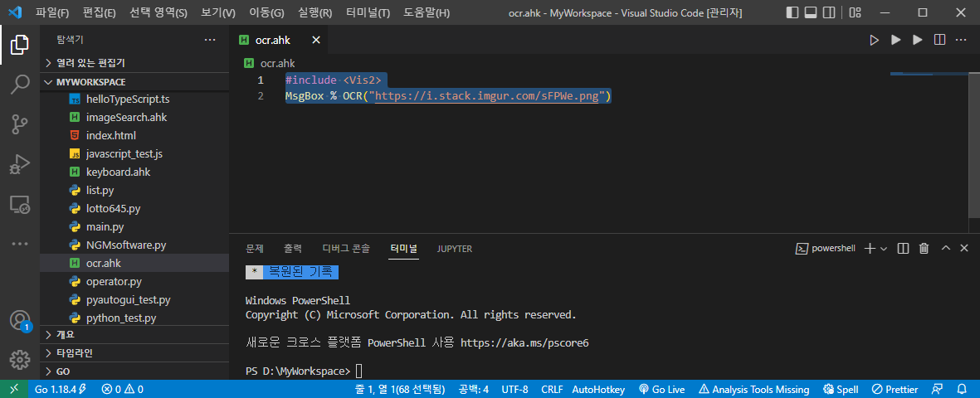Start Go Live server

(x=662, y=389)
